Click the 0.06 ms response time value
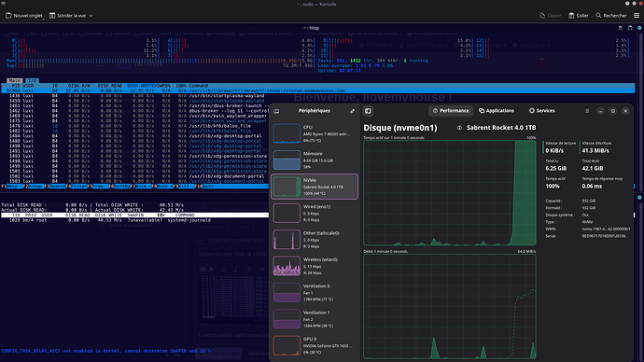Viewport: 644px width, 362px height. coord(592,186)
